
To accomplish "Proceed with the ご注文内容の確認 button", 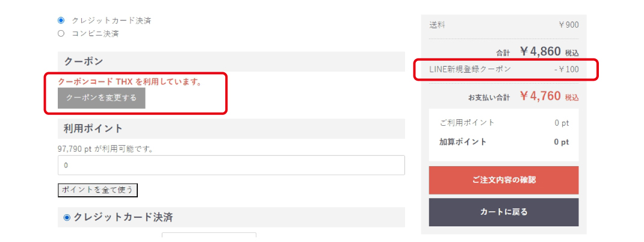I will pos(504,180).
